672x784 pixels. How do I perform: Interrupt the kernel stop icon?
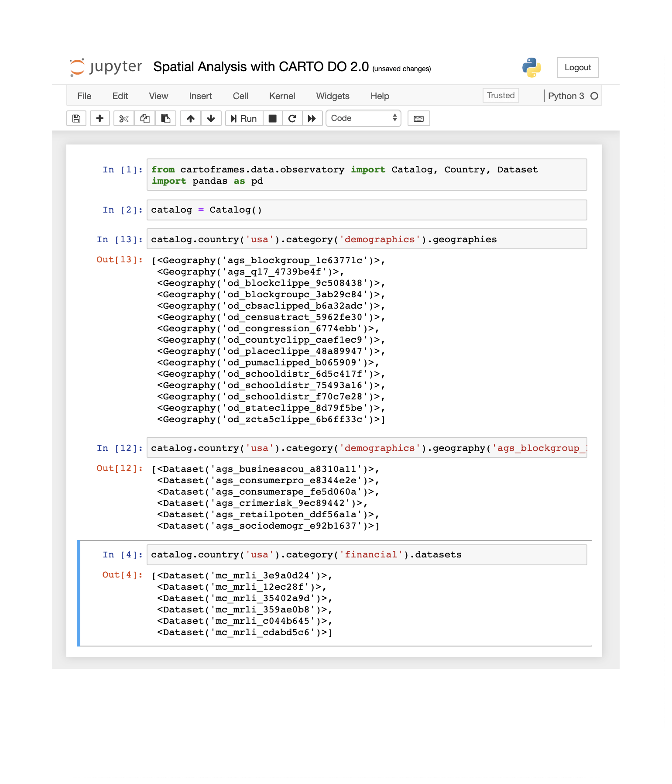click(x=273, y=118)
